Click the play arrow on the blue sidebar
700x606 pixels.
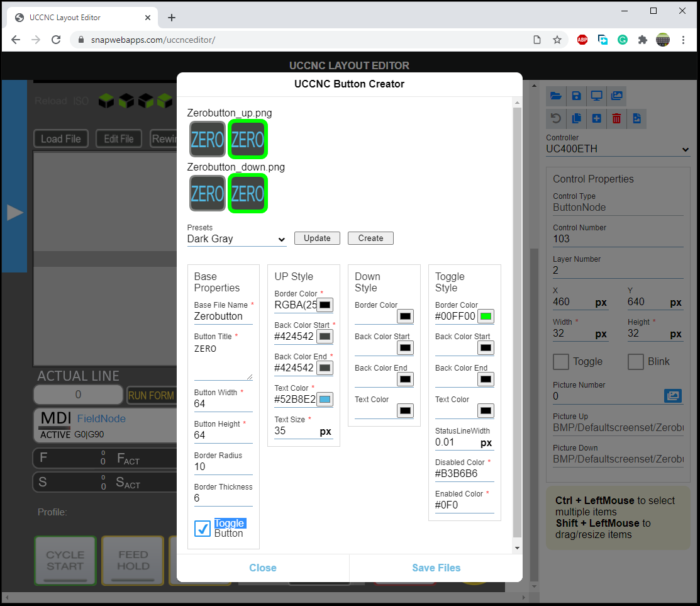14,213
